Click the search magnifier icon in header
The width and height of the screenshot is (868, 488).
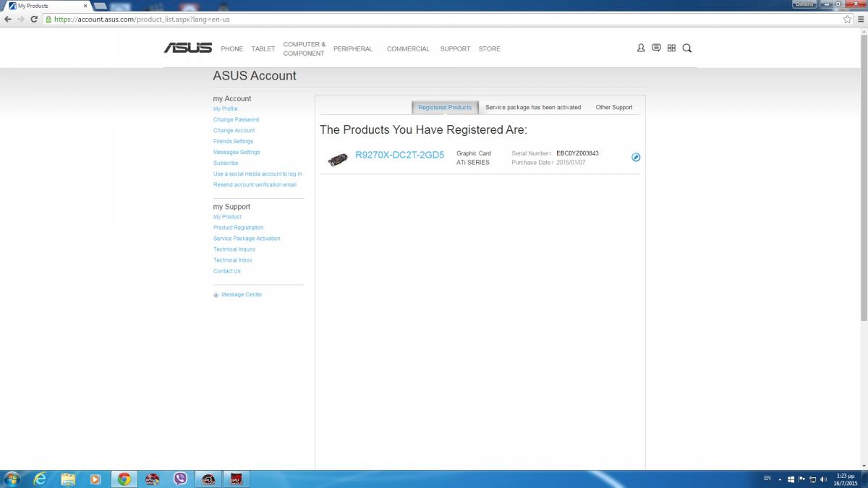(x=687, y=48)
